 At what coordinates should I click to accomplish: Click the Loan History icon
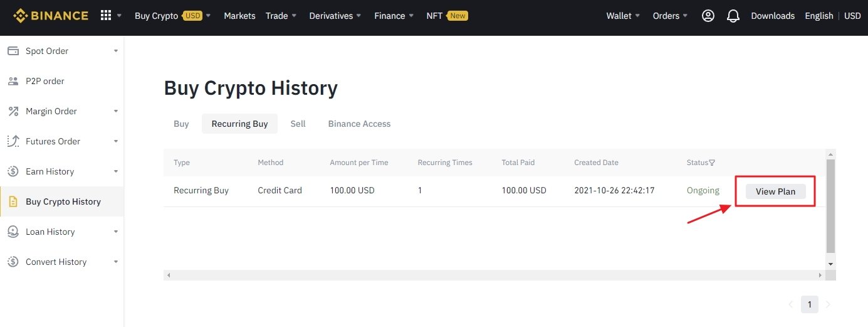(13, 232)
